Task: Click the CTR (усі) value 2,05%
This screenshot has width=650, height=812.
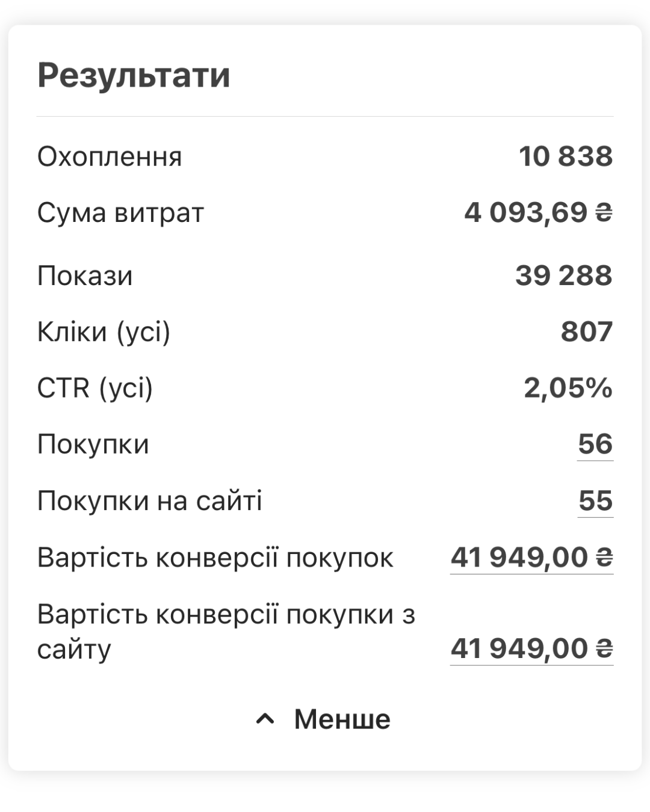Action: point(568,388)
